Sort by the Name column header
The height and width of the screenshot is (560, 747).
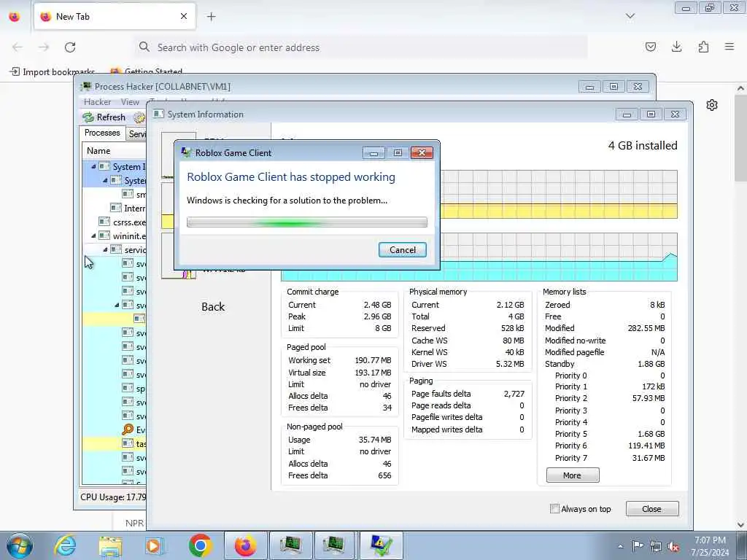115,151
